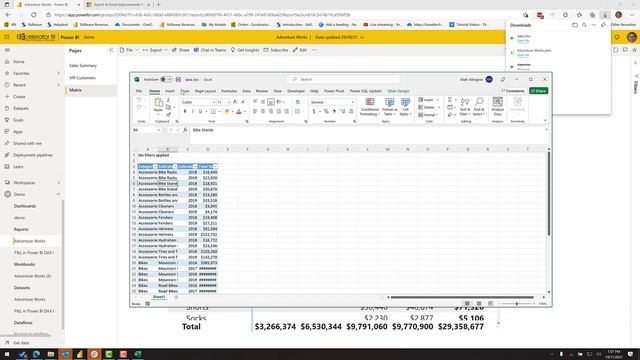Switch to Page Layout view in status bar
640x360 pixels.
(479, 304)
